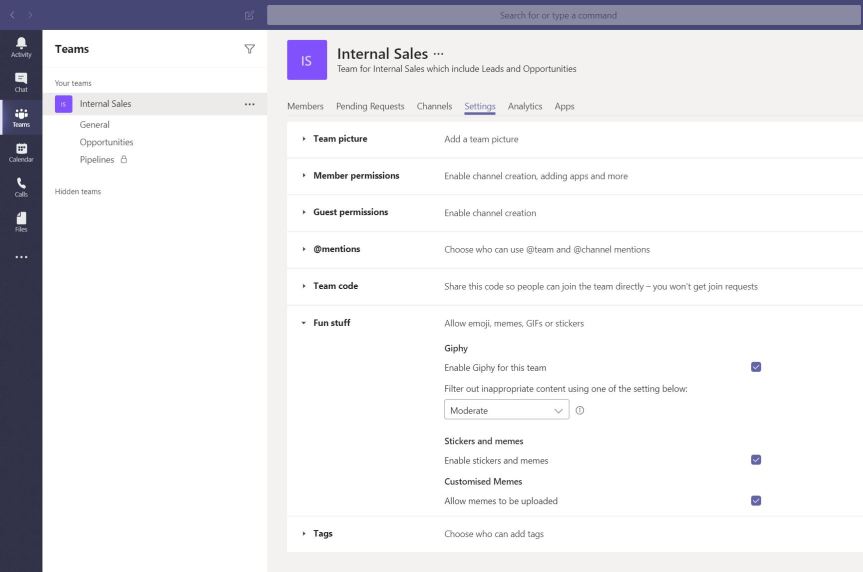Screen dimensions: 863x572
Task: Collapse the Fun stuff section
Action: [x=331, y=323]
